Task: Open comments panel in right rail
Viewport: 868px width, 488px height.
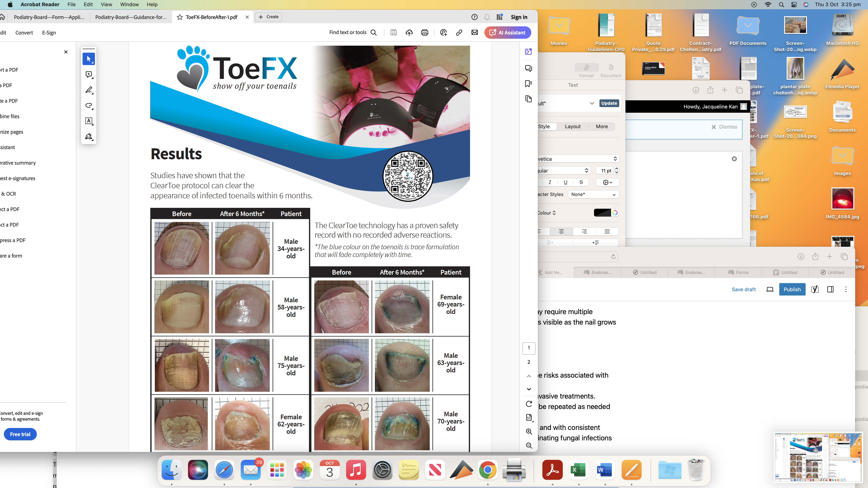Action: [528, 68]
